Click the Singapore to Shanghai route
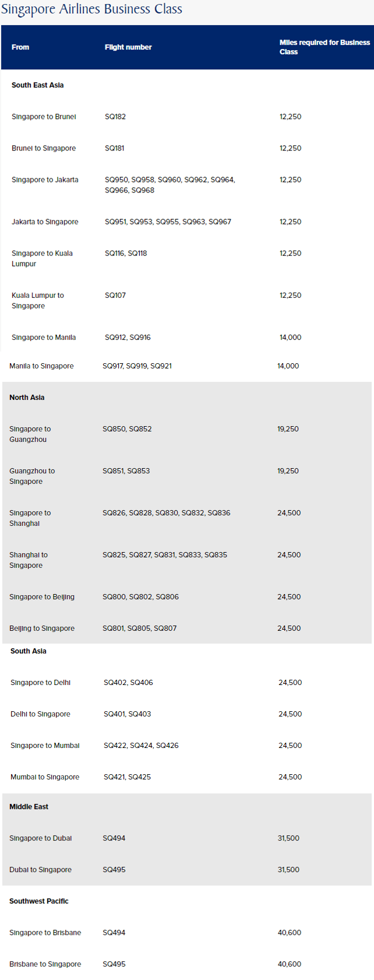The width and height of the screenshot is (374, 980). point(30,518)
